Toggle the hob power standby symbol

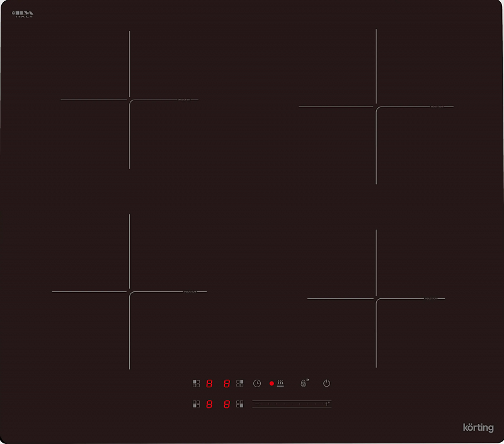tap(326, 383)
